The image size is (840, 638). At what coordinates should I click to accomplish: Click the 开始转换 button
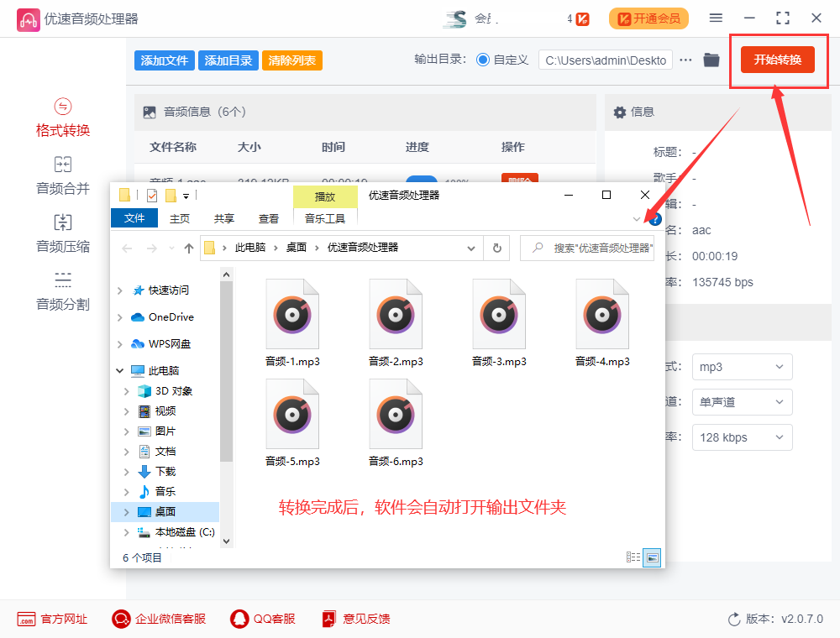click(x=778, y=60)
